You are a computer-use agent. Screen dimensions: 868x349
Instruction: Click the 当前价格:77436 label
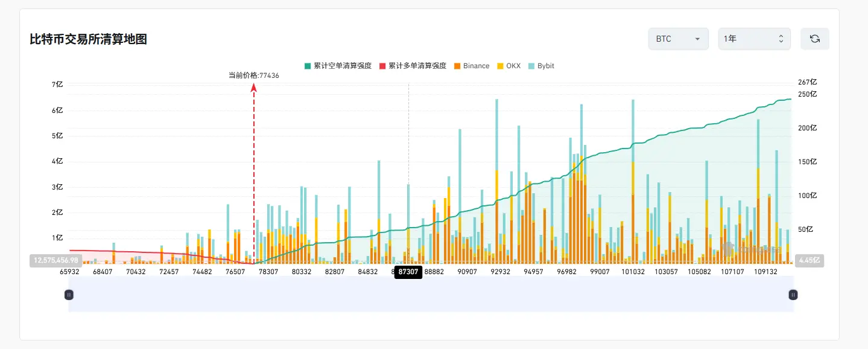tap(253, 75)
